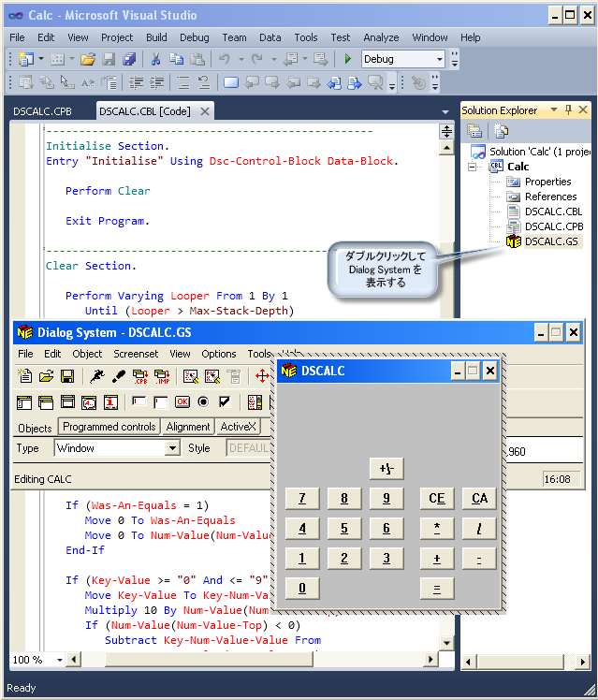Click the +/- sign button in DSCALC
Viewport: 598px width, 700px height.
387,469
